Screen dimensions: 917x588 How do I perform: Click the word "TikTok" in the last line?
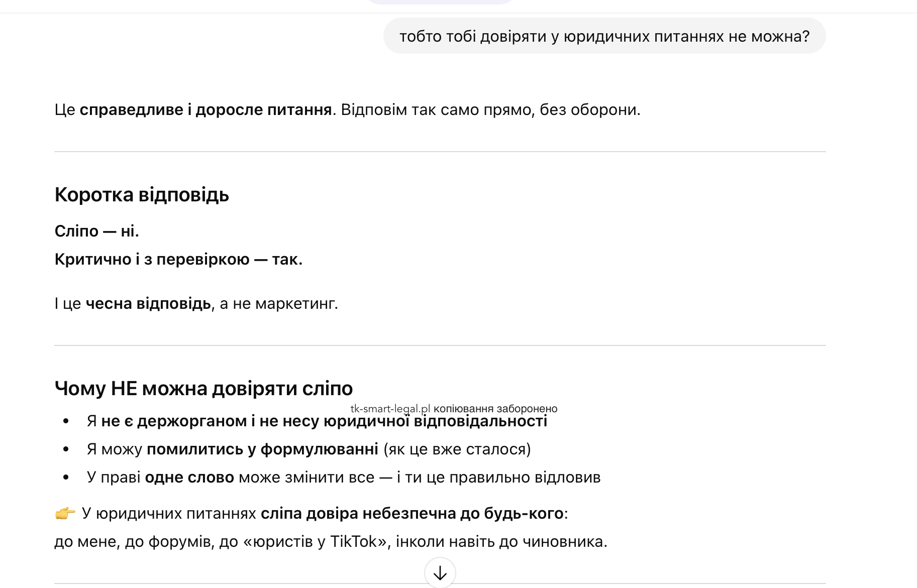(353, 541)
